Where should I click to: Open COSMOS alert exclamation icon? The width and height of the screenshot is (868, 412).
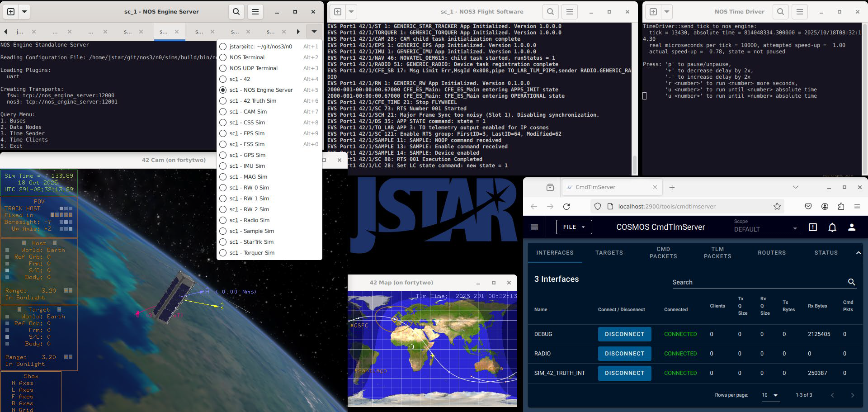tap(813, 227)
